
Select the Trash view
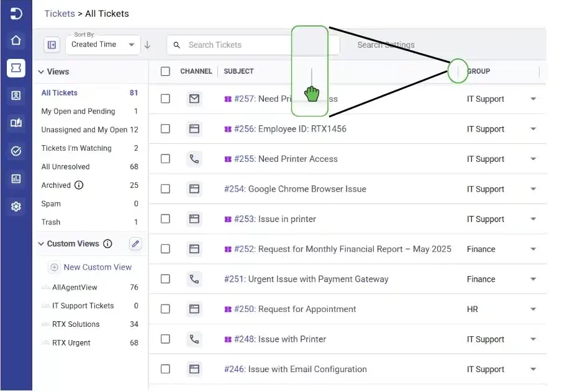[x=90, y=222]
